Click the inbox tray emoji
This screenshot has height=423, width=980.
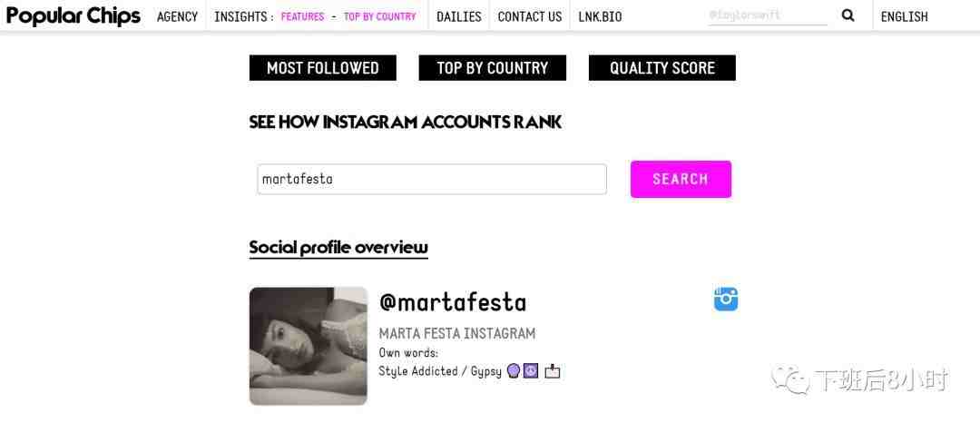(x=552, y=371)
